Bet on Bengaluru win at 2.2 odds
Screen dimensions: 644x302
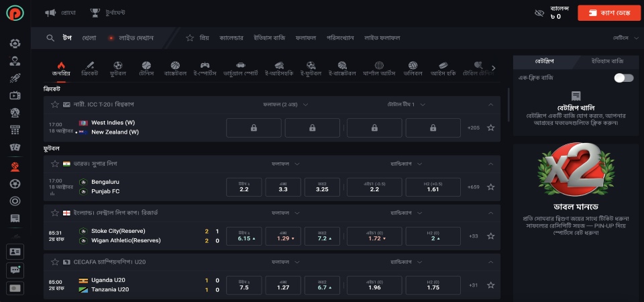(x=244, y=187)
